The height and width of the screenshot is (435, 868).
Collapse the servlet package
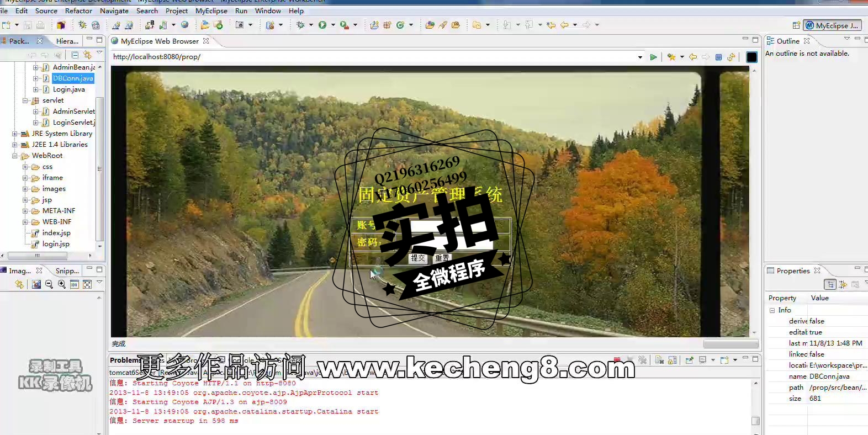click(25, 100)
